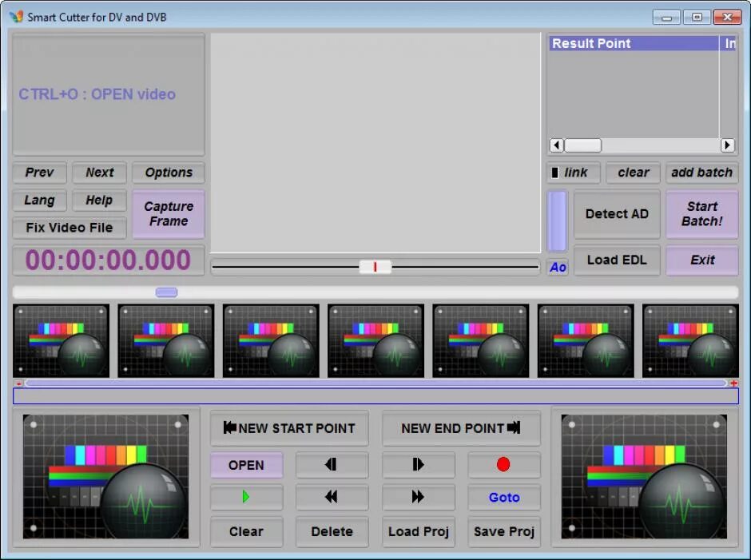Click the OPEN button

click(x=246, y=465)
